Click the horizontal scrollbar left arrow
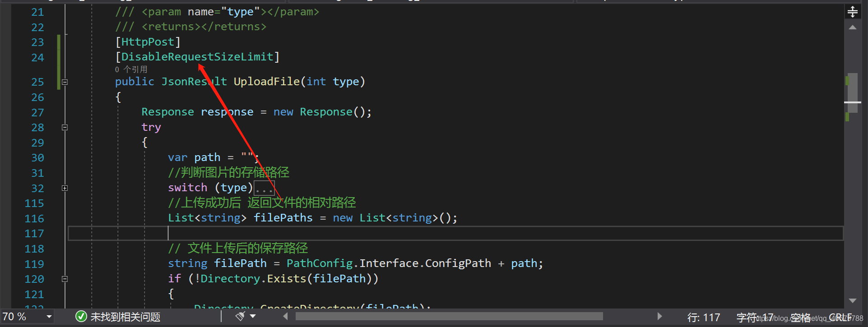This screenshot has width=868, height=327. pyautogui.click(x=286, y=317)
